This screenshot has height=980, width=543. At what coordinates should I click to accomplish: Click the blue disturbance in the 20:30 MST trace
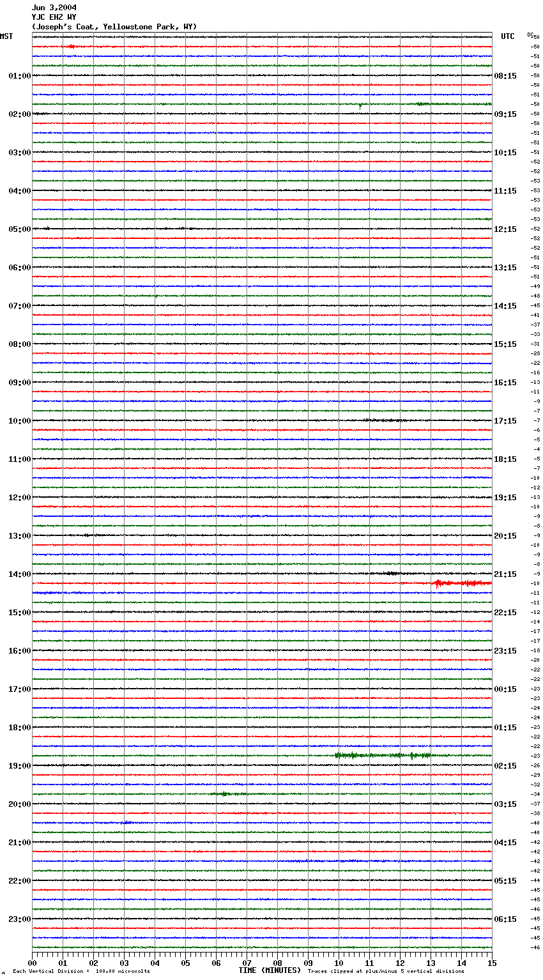tap(126, 822)
